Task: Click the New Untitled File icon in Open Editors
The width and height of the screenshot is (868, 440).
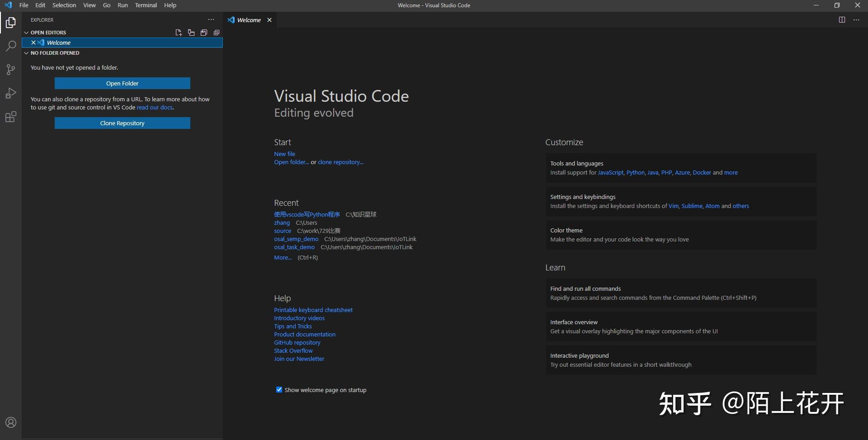Action: click(x=179, y=33)
